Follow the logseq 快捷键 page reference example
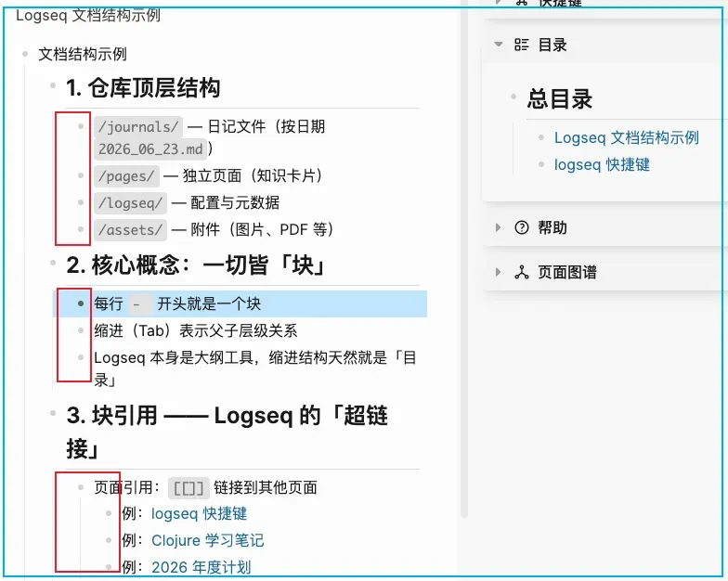The height and width of the screenshot is (581, 728). [199, 514]
